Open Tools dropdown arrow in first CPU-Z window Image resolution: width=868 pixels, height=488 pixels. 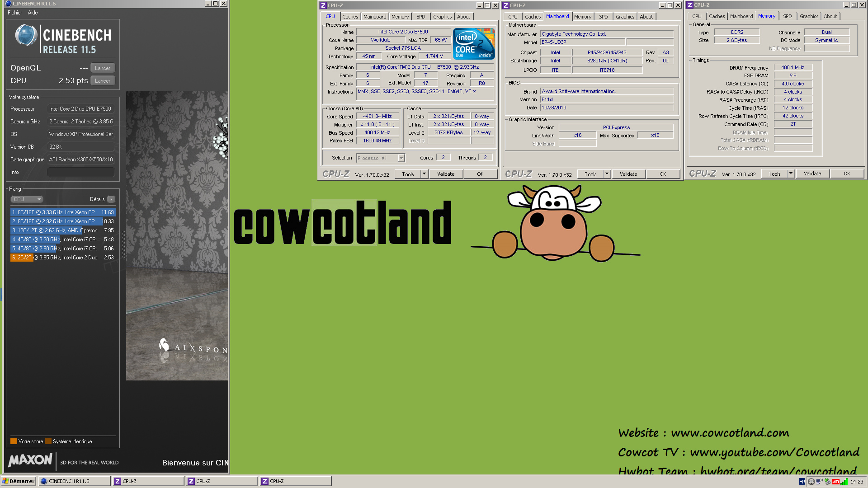[424, 174]
